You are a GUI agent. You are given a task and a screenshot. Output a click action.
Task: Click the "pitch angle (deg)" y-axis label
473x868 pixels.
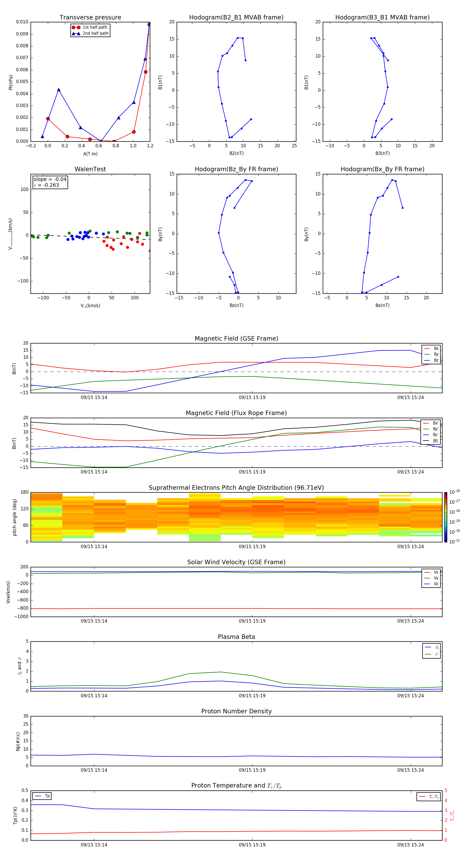(x=14, y=517)
